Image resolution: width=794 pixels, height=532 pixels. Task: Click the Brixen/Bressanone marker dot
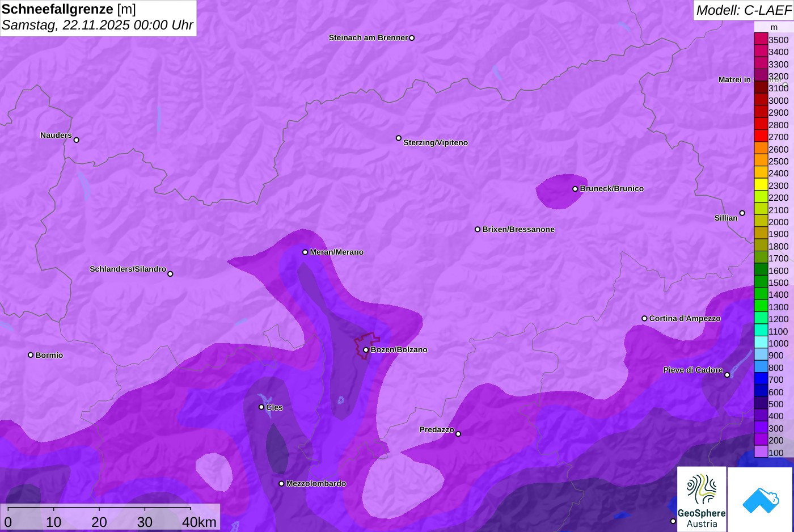[x=478, y=230]
